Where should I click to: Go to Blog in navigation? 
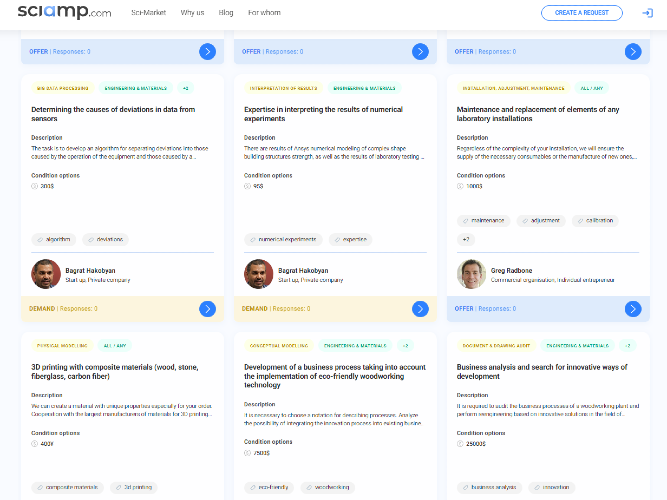[x=226, y=13]
